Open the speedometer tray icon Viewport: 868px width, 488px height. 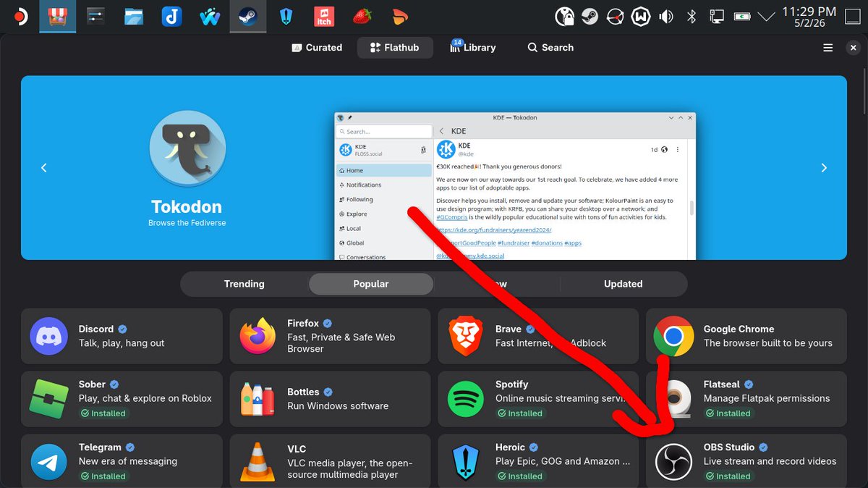coord(615,17)
